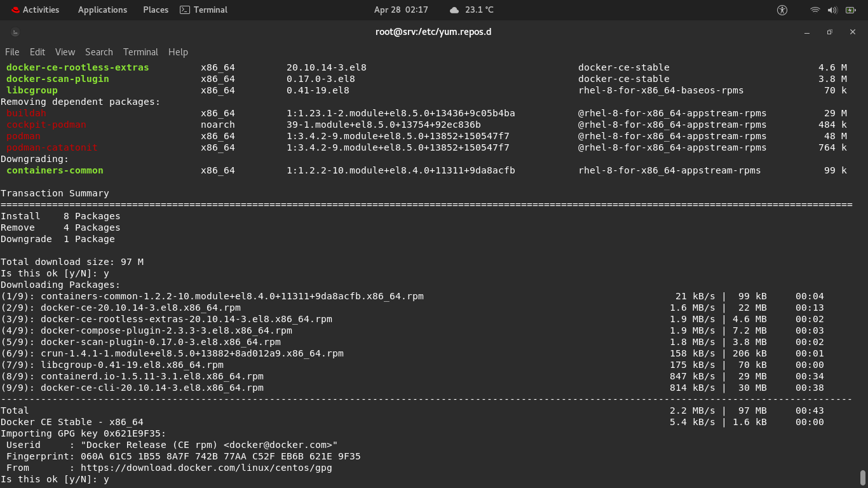Viewport: 868px width, 488px height.
Task: Click the weather cloud icon
Action: point(454,10)
